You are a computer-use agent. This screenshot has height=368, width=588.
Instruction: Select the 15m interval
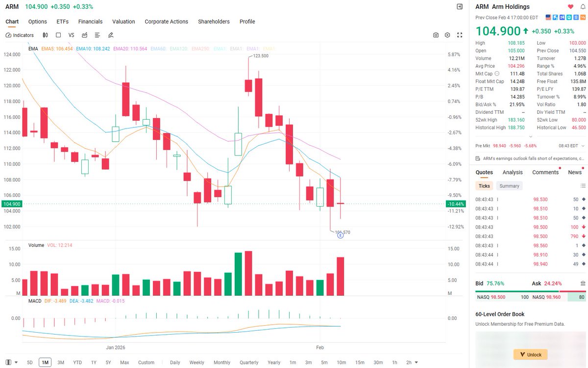360,363
